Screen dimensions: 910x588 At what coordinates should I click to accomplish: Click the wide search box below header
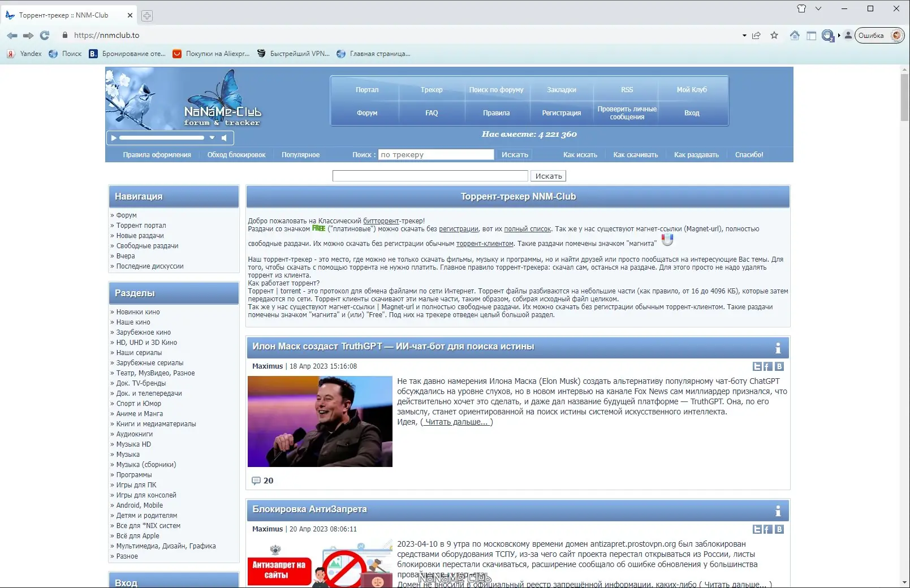(x=430, y=176)
